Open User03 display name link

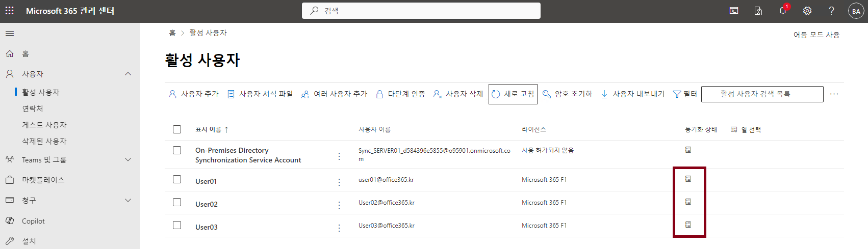[207, 227]
